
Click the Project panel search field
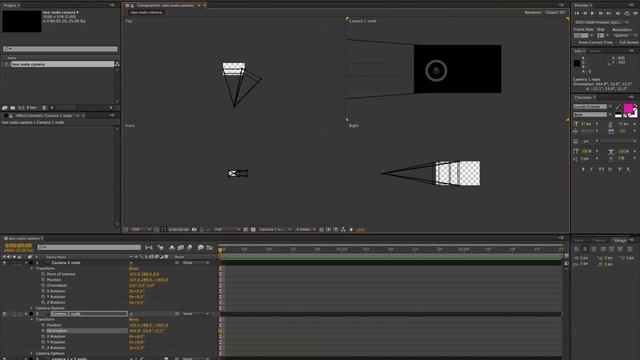60,49
